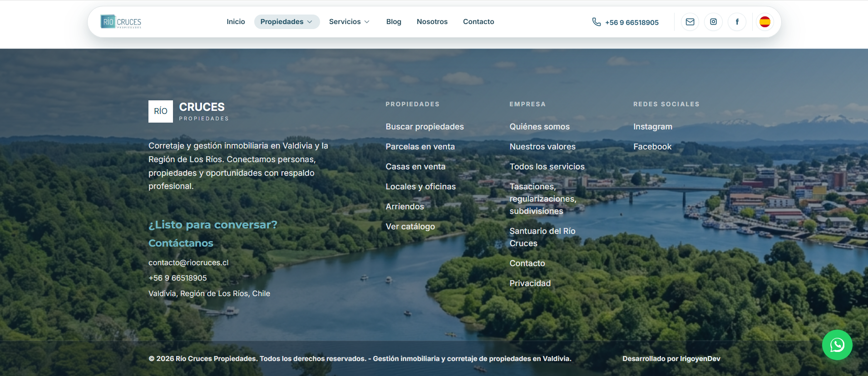The width and height of the screenshot is (868, 376).
Task: Open the Arriendos footer link
Action: click(404, 207)
